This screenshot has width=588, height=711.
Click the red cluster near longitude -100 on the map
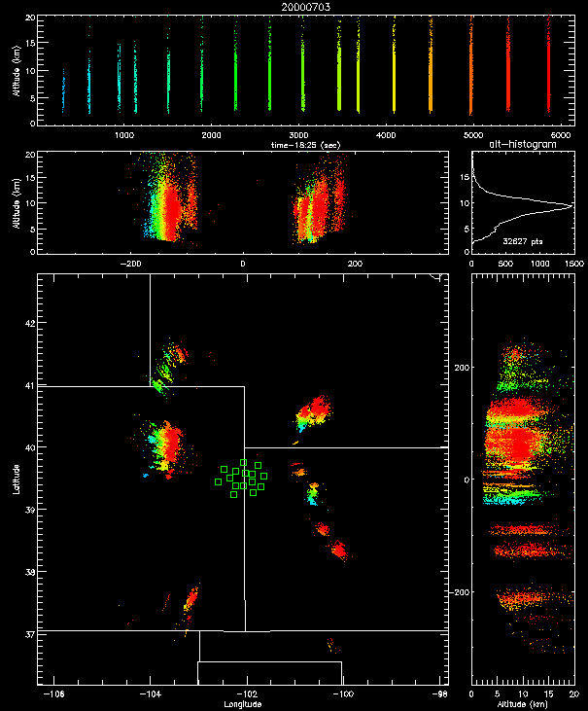tap(339, 551)
